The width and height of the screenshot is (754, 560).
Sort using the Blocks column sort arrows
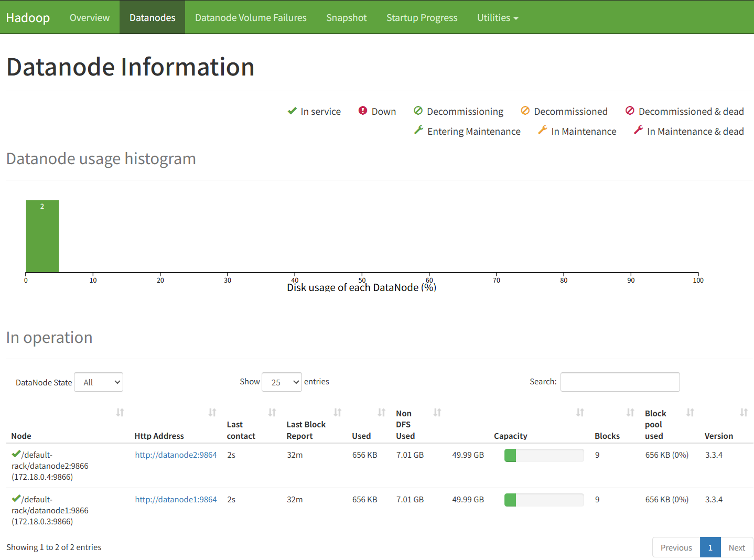630,413
